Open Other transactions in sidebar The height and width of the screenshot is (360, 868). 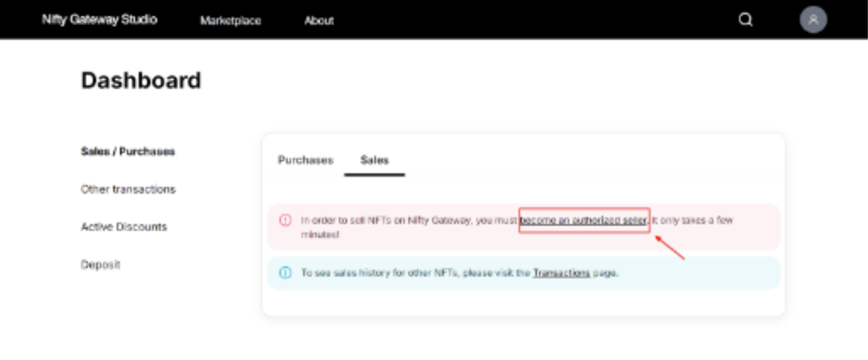(128, 189)
